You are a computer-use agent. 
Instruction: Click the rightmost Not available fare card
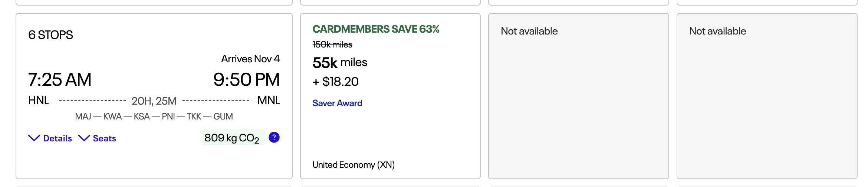click(767, 96)
